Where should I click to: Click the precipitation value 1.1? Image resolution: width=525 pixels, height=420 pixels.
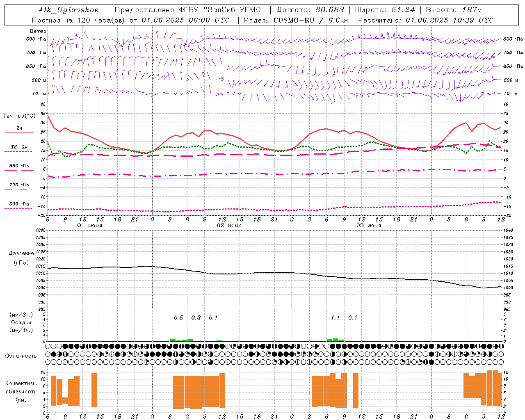pyautogui.click(x=335, y=318)
